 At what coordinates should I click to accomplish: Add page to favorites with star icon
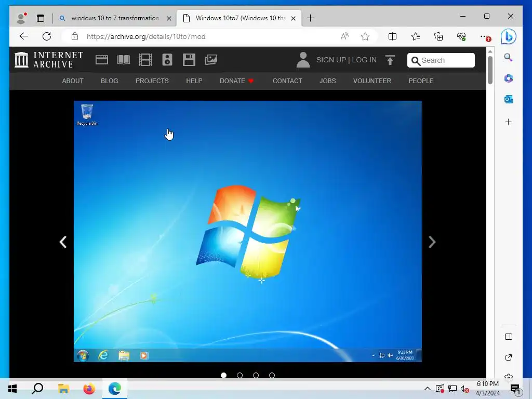365,36
